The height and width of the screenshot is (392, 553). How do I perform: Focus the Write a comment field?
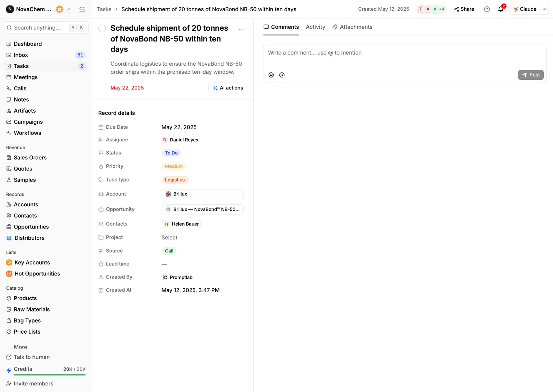405,53
